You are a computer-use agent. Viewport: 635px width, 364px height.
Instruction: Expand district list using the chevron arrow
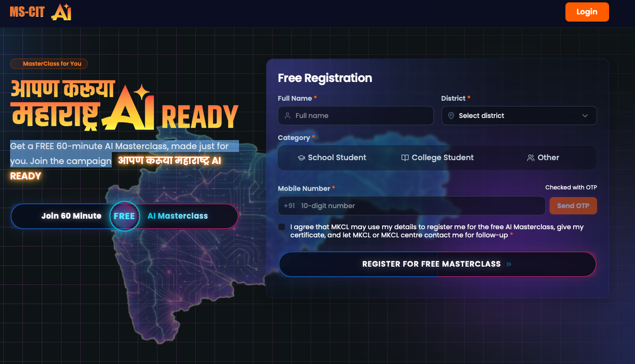coord(585,116)
